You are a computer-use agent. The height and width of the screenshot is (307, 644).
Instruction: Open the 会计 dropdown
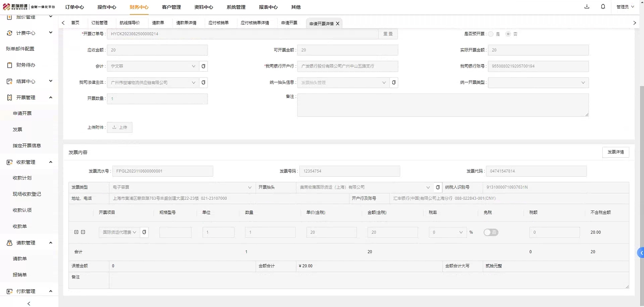click(153, 66)
